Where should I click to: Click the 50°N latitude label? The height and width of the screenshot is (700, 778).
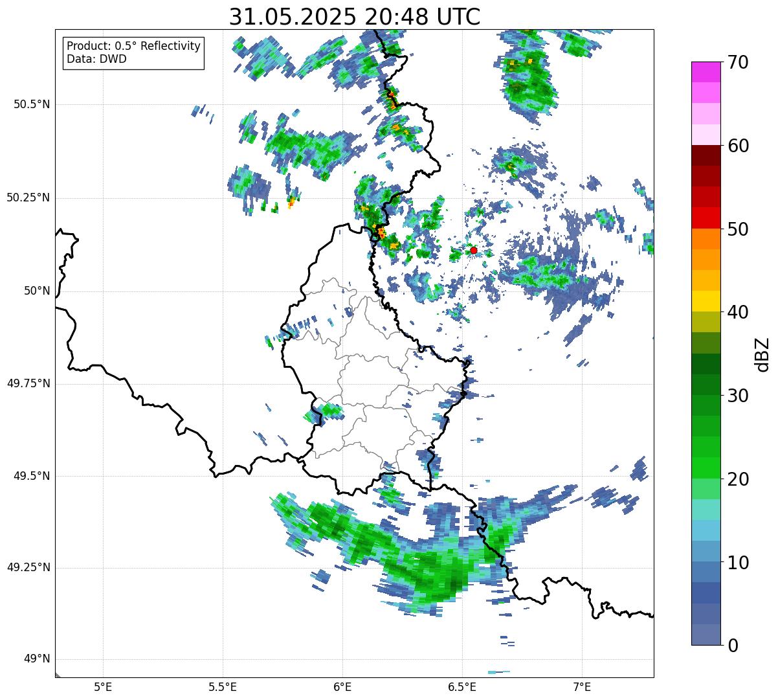[x=37, y=291]
